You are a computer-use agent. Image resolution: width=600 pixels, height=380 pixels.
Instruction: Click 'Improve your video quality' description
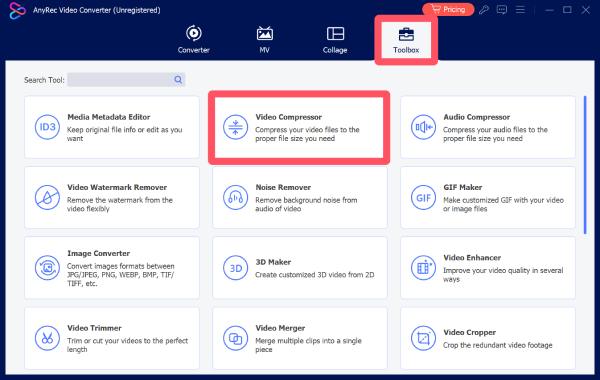[503, 275]
